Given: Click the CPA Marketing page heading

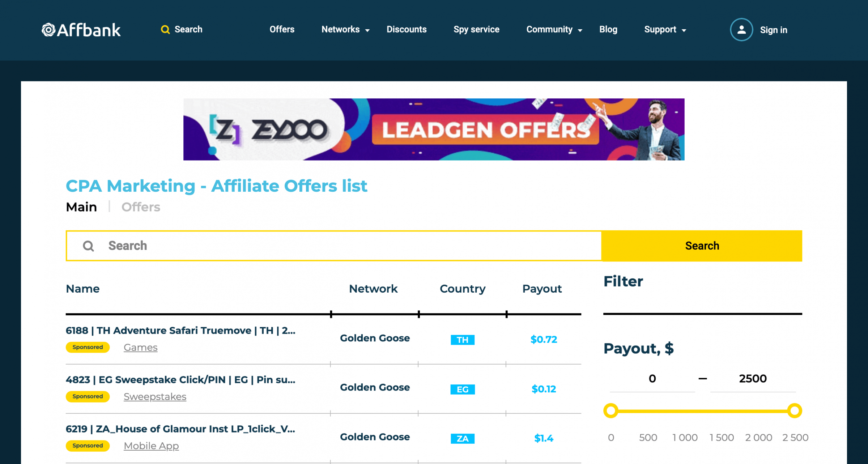Looking at the screenshot, I should (216, 186).
